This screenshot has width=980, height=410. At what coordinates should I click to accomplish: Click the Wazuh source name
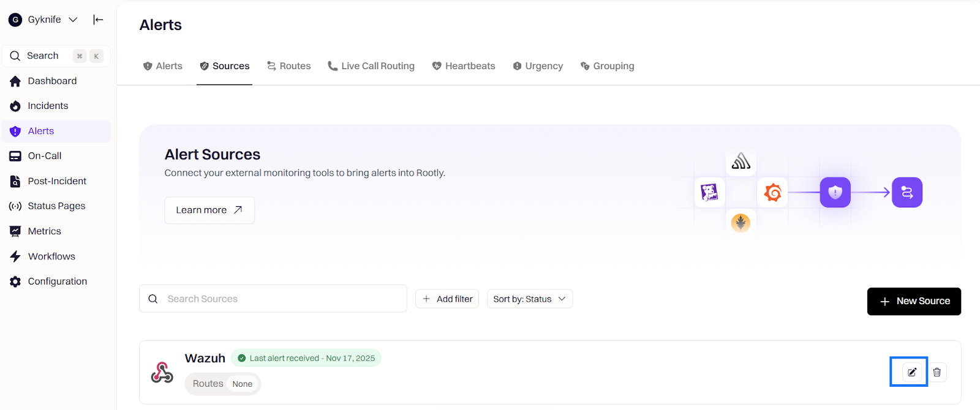coord(205,358)
